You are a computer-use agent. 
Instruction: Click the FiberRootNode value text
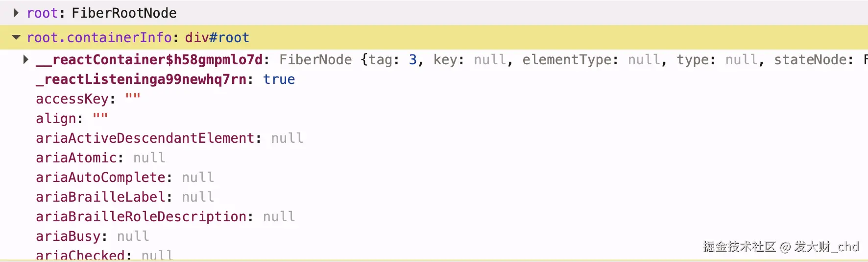pos(124,13)
